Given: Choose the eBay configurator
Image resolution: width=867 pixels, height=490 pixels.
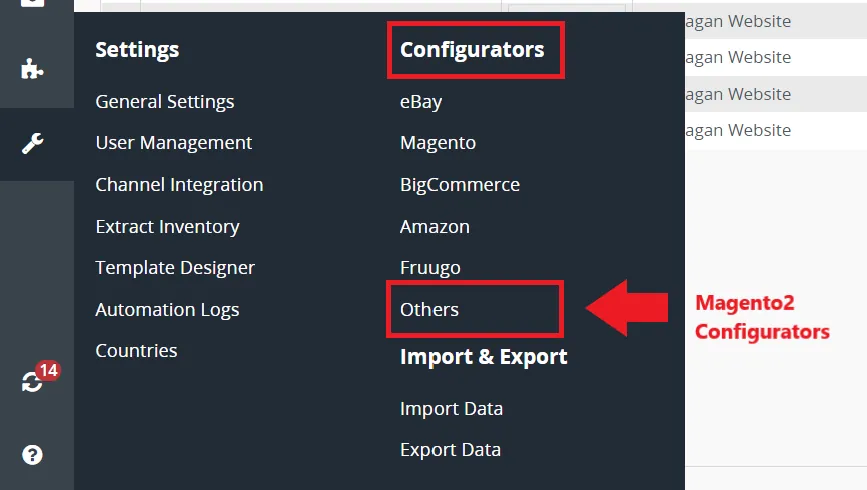Looking at the screenshot, I should (x=421, y=102).
